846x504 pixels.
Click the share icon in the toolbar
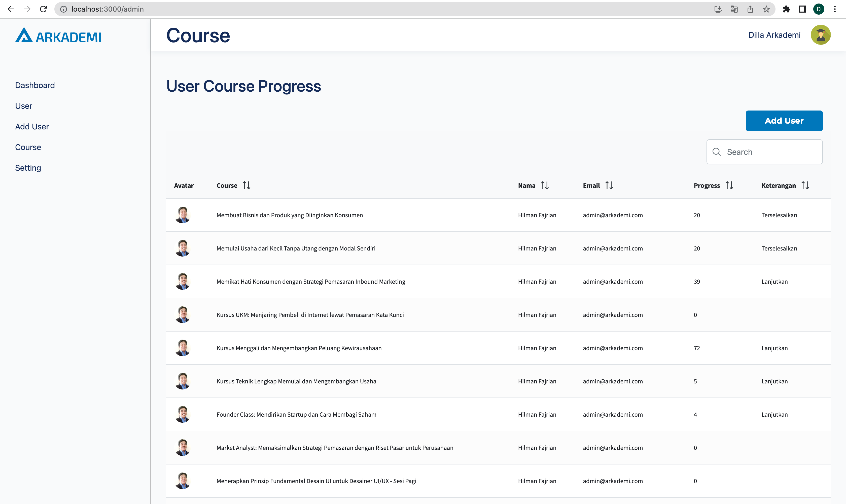point(750,9)
